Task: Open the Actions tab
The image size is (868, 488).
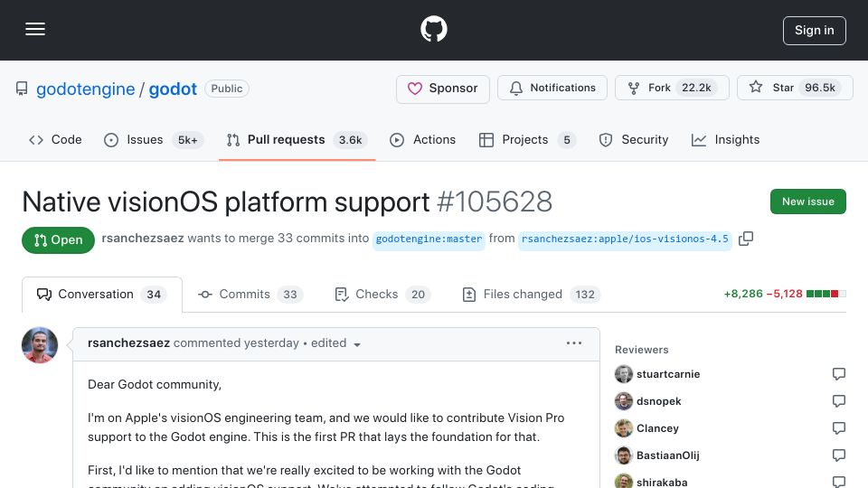Action: pyautogui.click(x=423, y=140)
